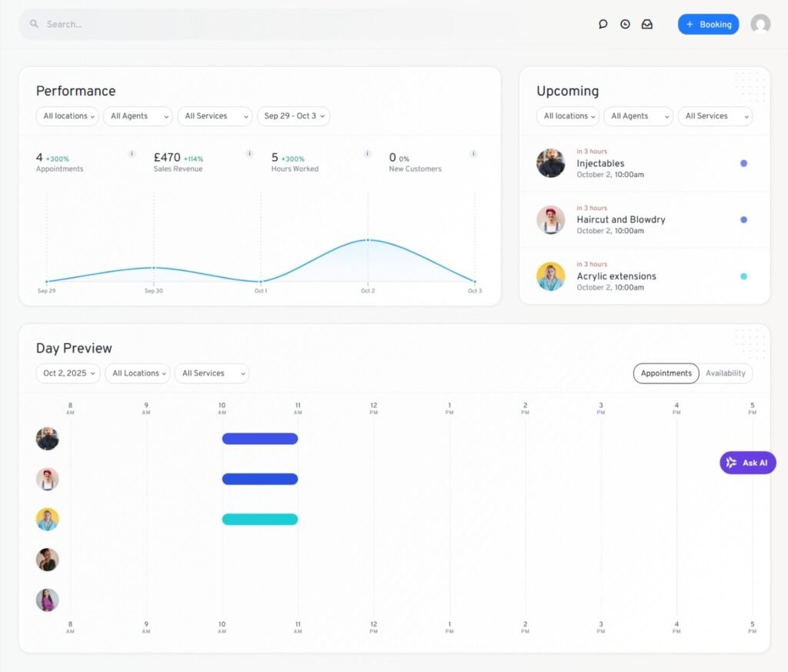The width and height of the screenshot is (788, 672).
Task: Switch Day Preview to Appointments view
Action: pos(666,373)
